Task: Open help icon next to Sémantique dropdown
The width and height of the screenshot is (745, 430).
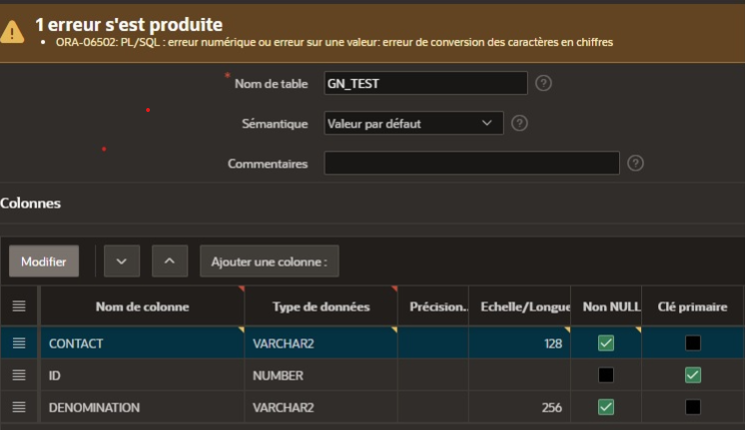Action: pos(519,123)
